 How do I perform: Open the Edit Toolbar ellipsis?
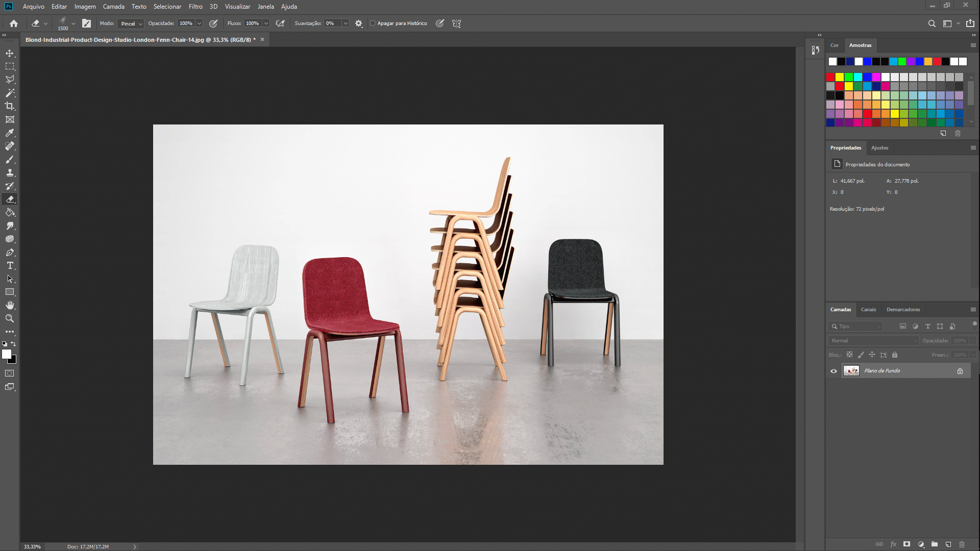(10, 332)
